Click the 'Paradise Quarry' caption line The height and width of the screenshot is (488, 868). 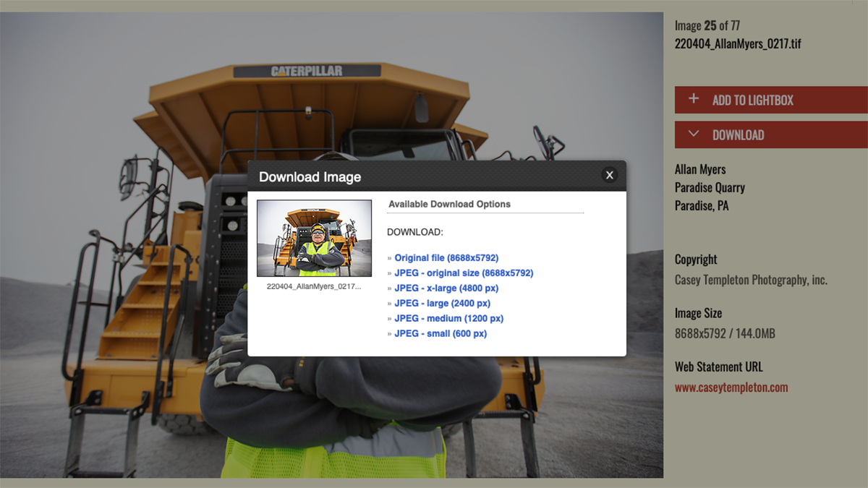(x=710, y=188)
